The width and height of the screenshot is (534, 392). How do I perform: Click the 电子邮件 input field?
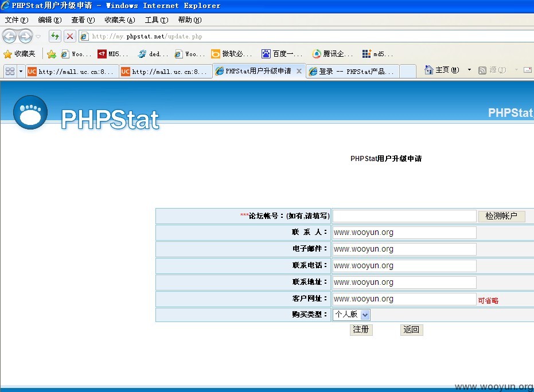404,249
